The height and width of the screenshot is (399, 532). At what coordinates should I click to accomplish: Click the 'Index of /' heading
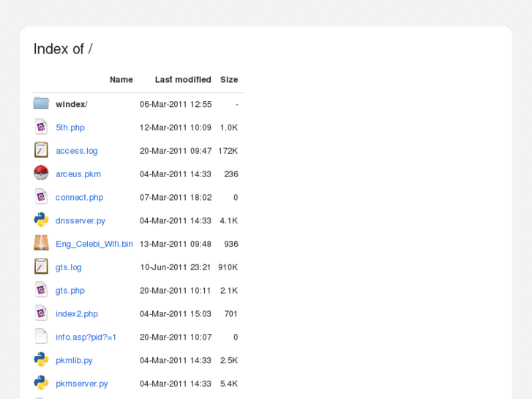click(x=63, y=49)
